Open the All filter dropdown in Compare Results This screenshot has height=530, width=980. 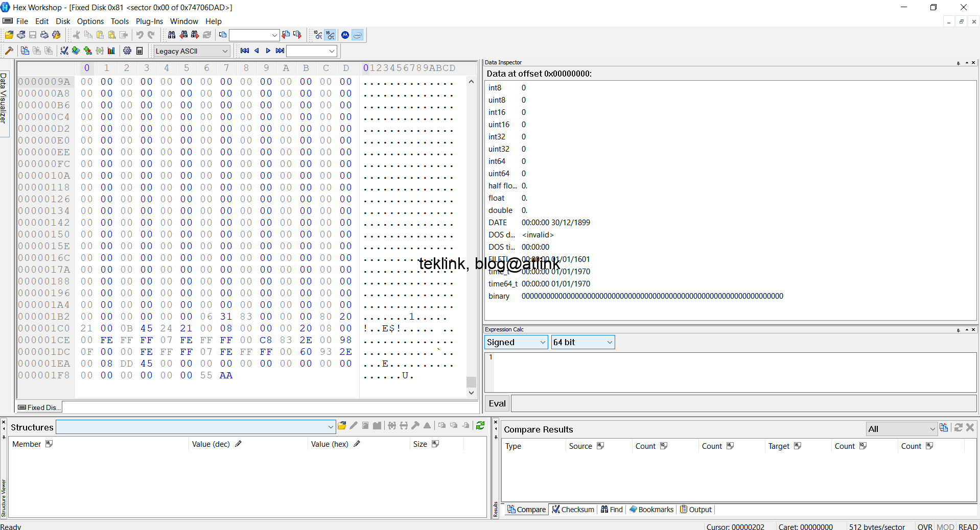pos(902,429)
